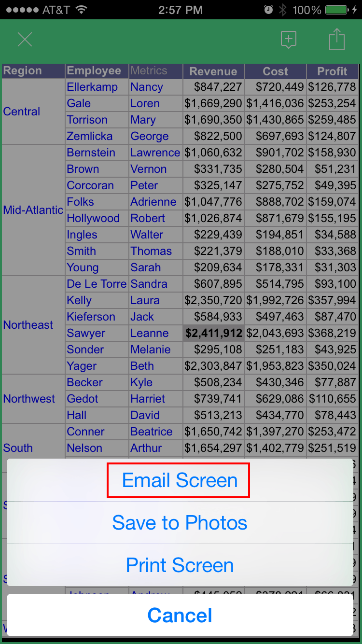Tap cost value $434,770

280,415
